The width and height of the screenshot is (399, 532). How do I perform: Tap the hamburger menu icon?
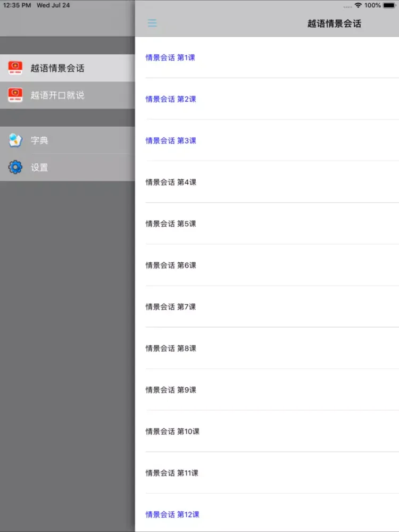pyautogui.click(x=152, y=23)
